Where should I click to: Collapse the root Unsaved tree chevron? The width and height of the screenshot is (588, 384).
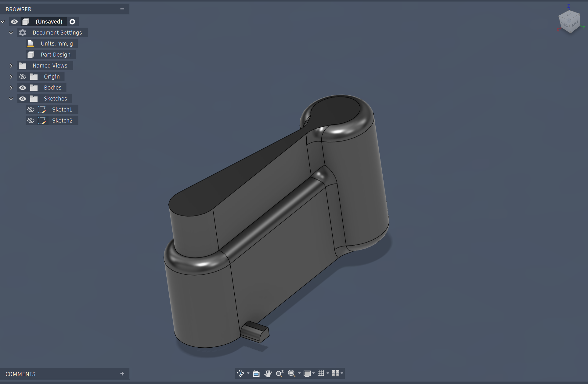(3, 22)
